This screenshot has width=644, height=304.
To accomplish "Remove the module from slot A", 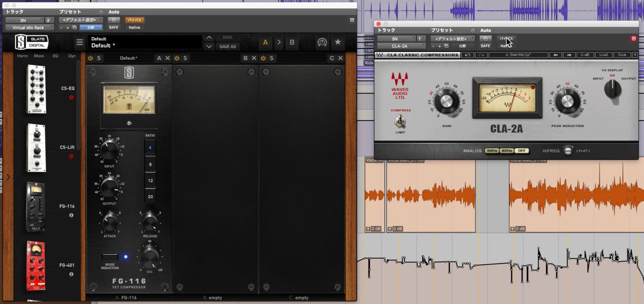I will (x=168, y=58).
